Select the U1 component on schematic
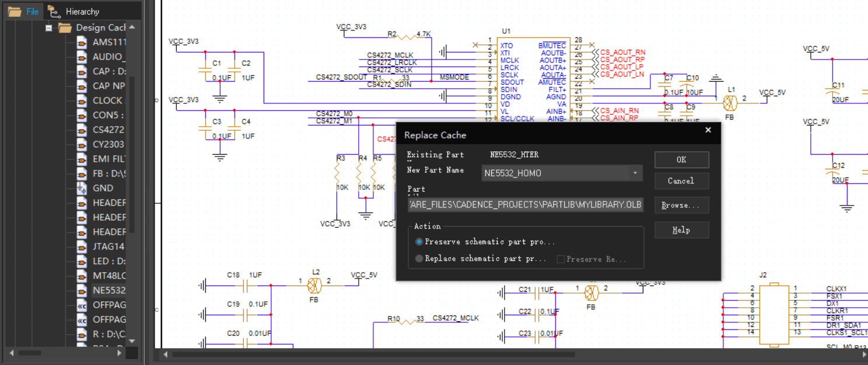The height and width of the screenshot is (365, 868). (533, 79)
